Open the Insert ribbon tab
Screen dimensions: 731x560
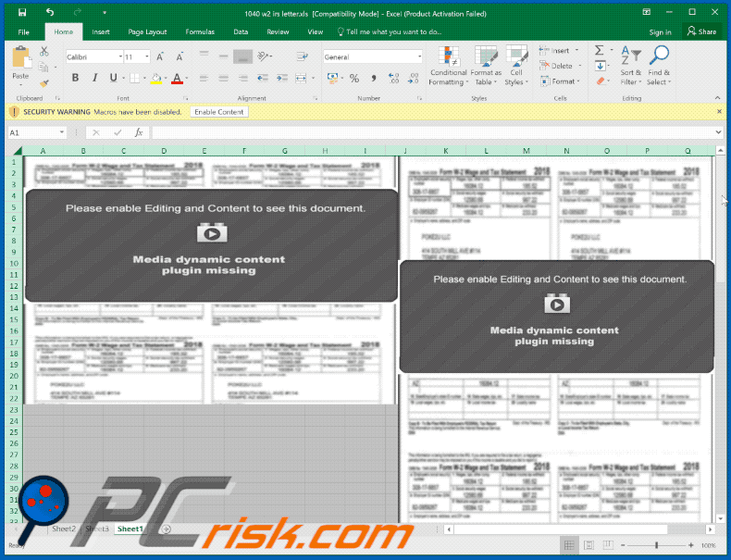[x=101, y=31]
